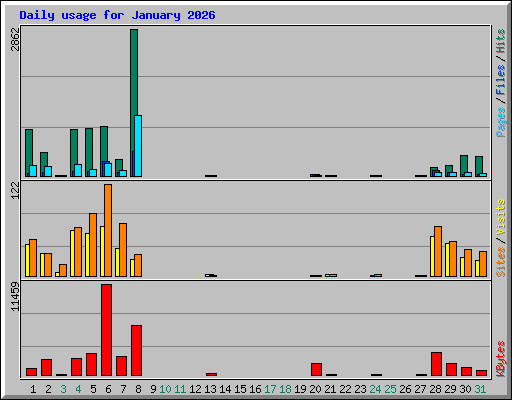The image size is (512, 400).
Task: Click green day label '24' on the x-axis
Action: (375, 389)
